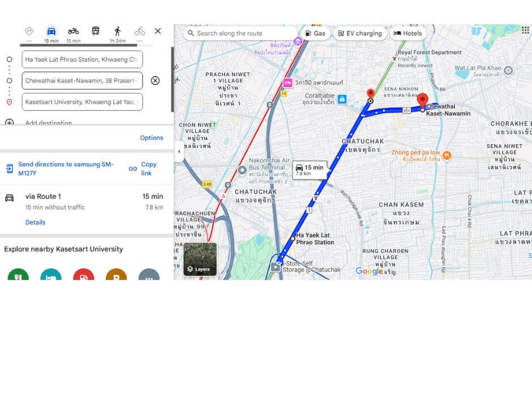This screenshot has width=532, height=412.
Task: Open the I-Store Self Storage map marker
Action: tap(276, 268)
